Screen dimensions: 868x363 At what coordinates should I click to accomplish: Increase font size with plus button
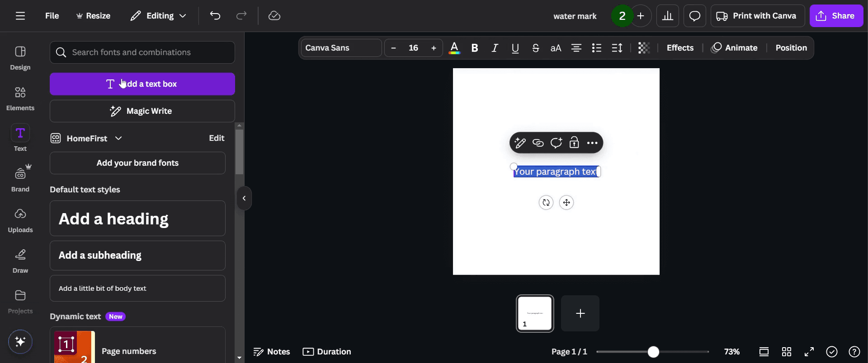coord(434,48)
